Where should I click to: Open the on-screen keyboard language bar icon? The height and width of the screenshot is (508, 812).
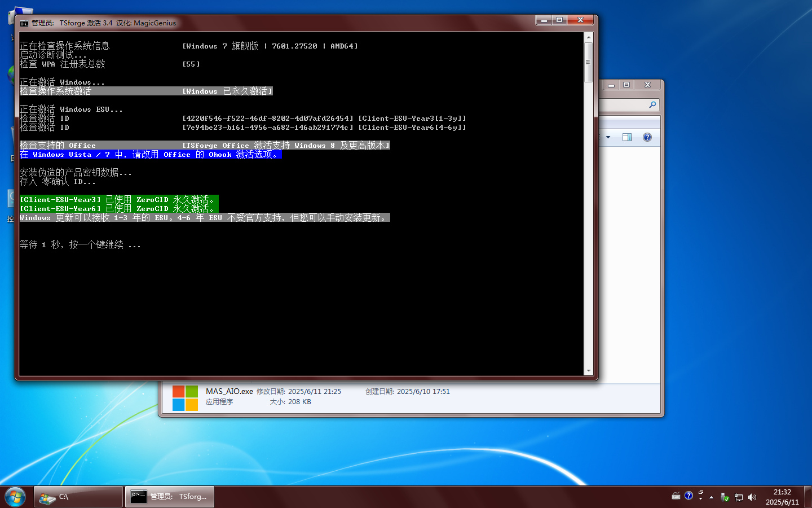tap(676, 496)
